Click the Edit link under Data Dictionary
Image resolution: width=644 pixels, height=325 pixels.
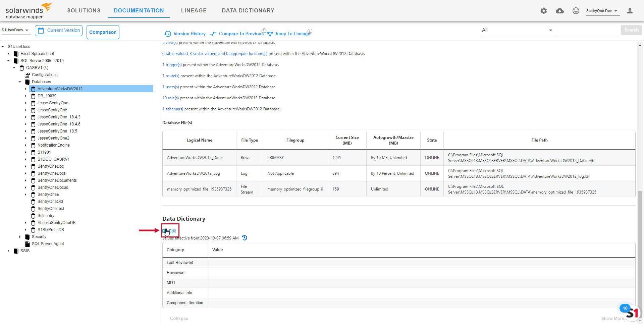pyautogui.click(x=172, y=231)
